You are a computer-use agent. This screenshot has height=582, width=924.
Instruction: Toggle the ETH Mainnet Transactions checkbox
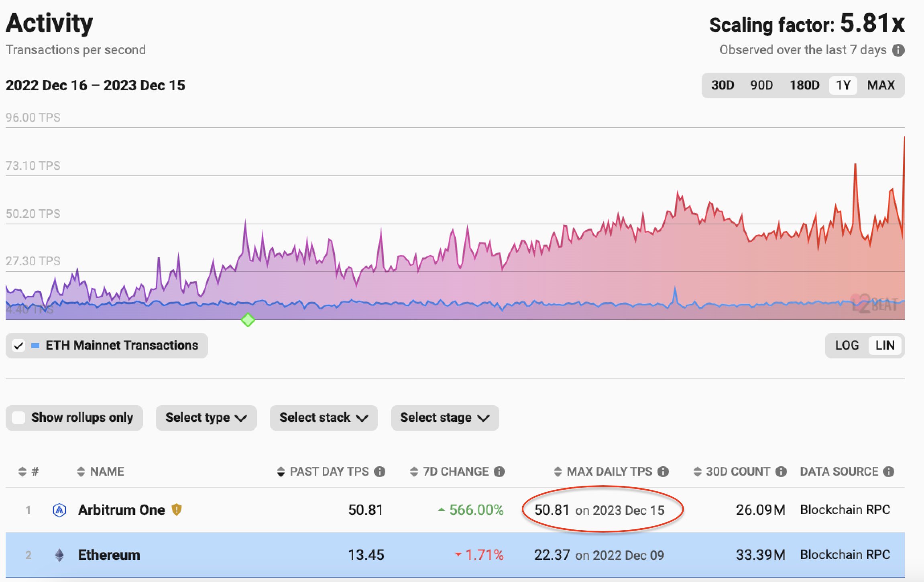[18, 346]
